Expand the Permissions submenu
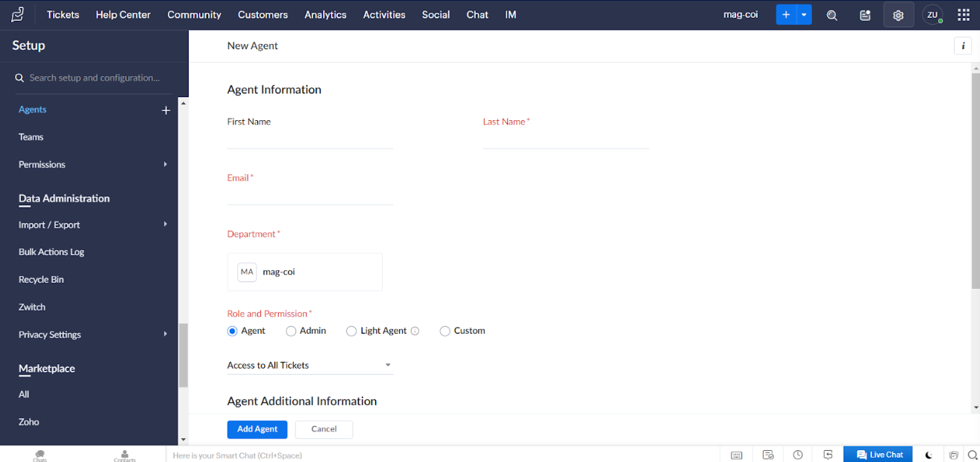 click(x=165, y=164)
